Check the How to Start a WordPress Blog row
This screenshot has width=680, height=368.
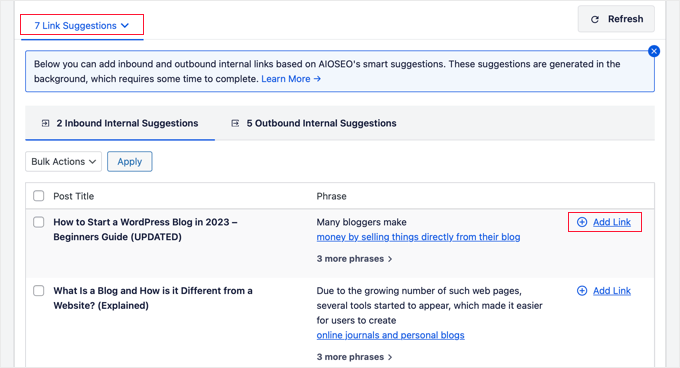(39, 222)
